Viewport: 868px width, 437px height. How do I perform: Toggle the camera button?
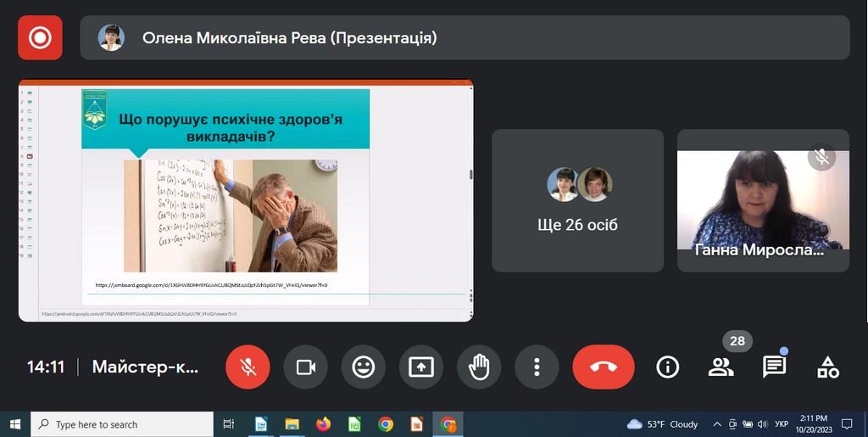click(x=305, y=367)
